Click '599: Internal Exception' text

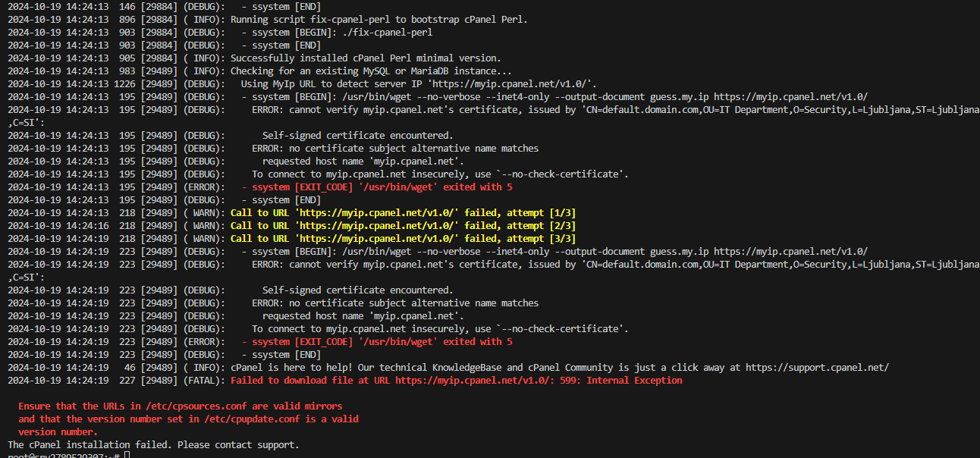[x=634, y=381]
